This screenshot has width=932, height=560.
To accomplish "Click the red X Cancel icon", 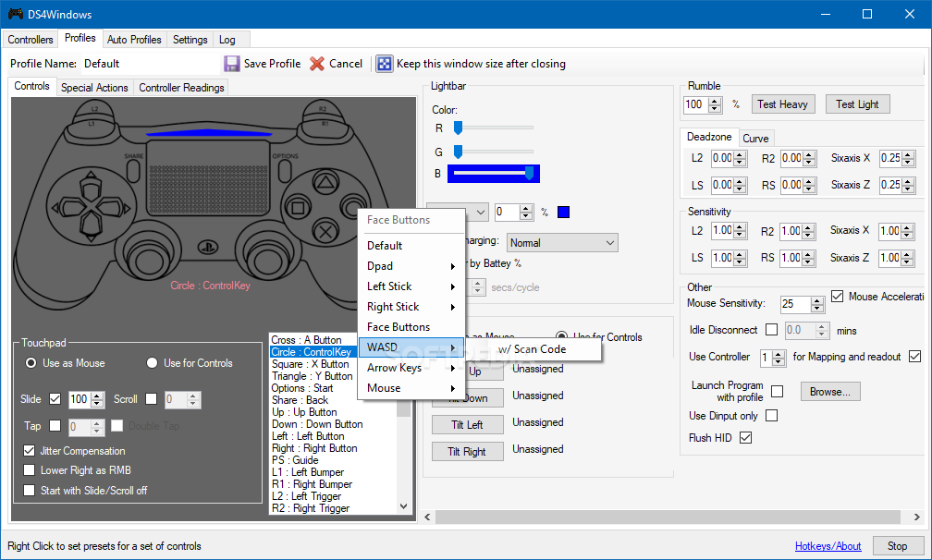I will click(317, 64).
